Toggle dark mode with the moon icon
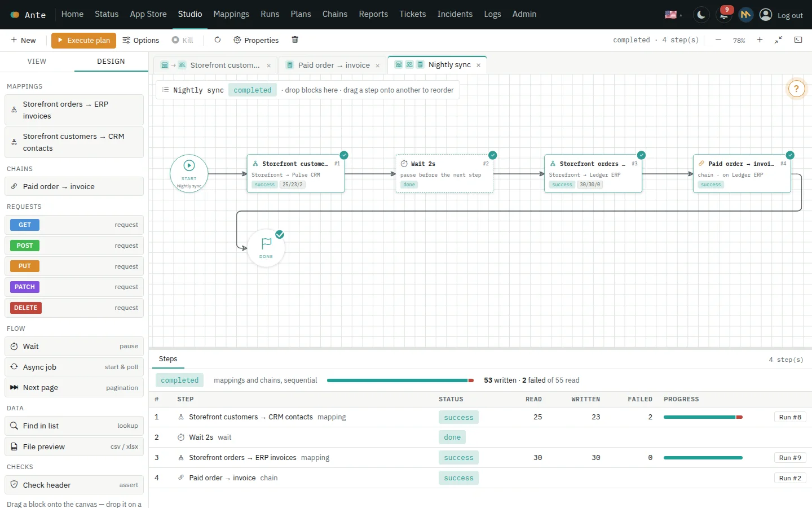Image resolution: width=812 pixels, height=508 pixels. point(701,15)
